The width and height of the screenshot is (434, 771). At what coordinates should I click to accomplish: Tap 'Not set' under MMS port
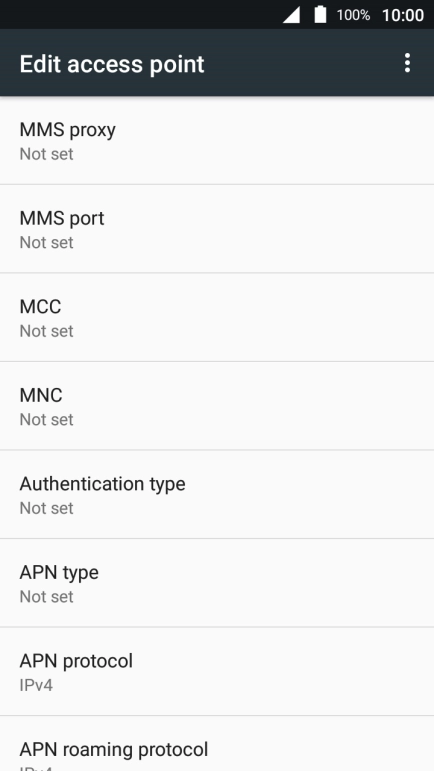pyautogui.click(x=46, y=242)
